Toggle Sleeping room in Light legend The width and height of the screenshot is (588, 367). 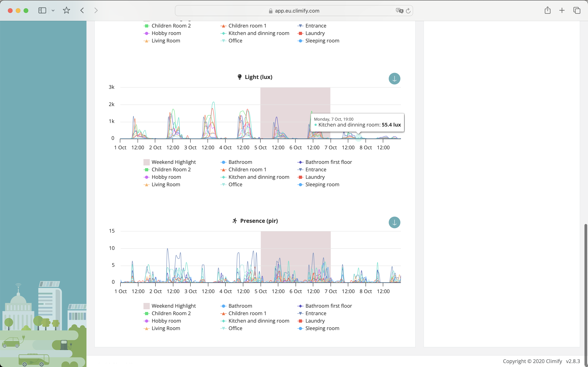click(318, 185)
